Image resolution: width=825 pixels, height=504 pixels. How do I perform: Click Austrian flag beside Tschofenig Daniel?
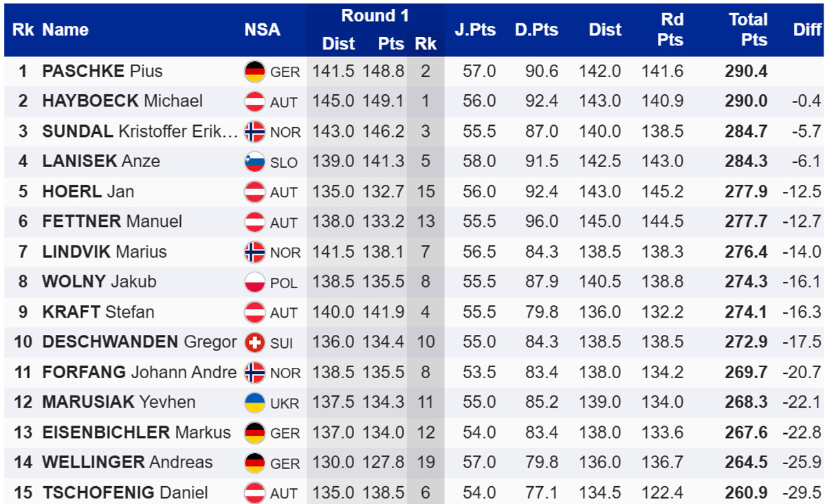pyautogui.click(x=255, y=492)
